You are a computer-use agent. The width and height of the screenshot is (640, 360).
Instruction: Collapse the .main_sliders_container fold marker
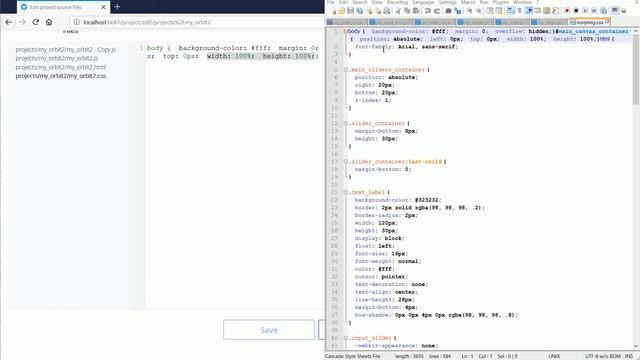pyautogui.click(x=346, y=70)
